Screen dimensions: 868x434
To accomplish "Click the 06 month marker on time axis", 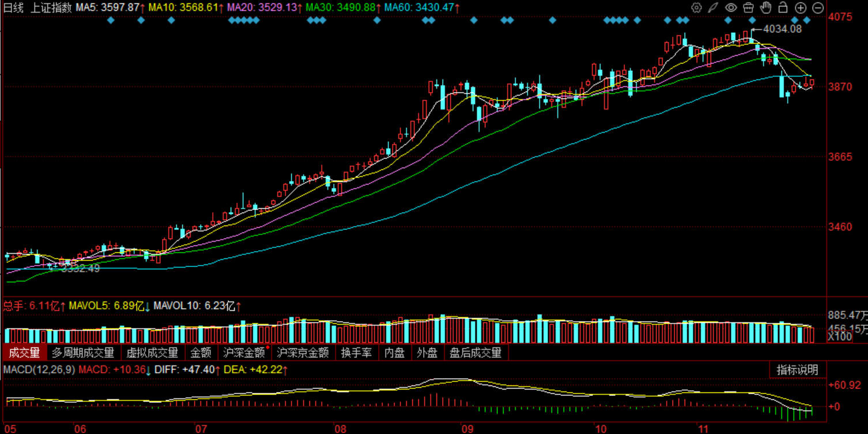I will pos(80,428).
